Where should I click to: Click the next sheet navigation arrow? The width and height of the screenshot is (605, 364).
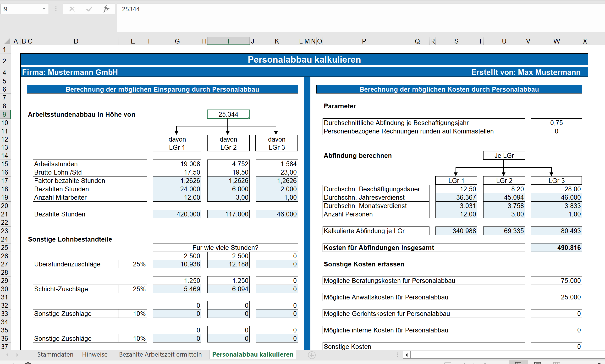17,355
